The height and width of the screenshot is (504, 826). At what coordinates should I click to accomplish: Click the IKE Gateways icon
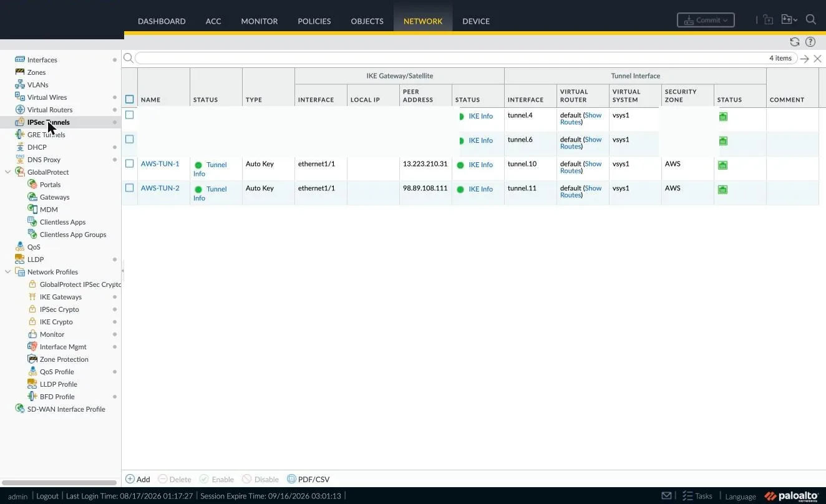point(32,297)
